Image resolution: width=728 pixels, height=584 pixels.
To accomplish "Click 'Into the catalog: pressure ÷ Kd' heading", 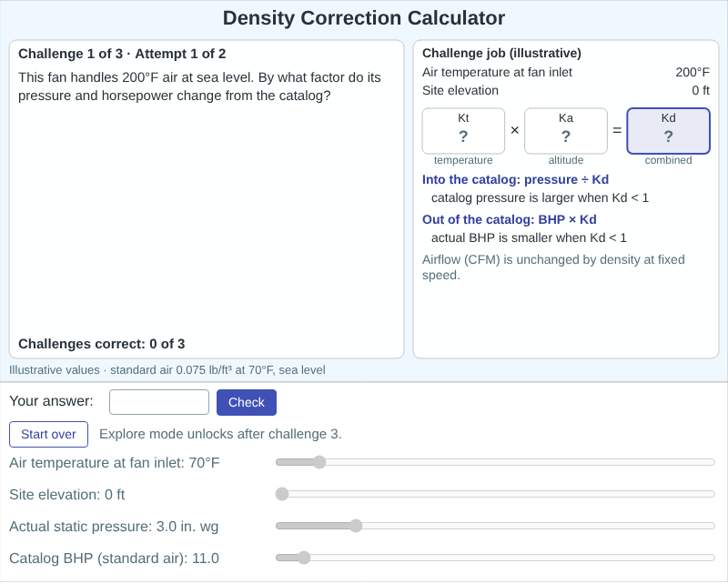I will tap(515, 179).
